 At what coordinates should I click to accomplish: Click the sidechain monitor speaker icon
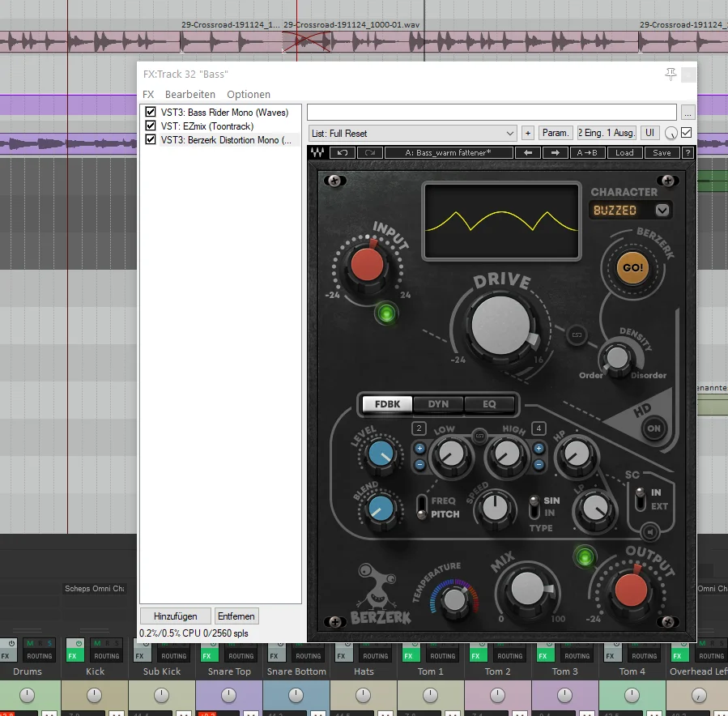click(649, 532)
